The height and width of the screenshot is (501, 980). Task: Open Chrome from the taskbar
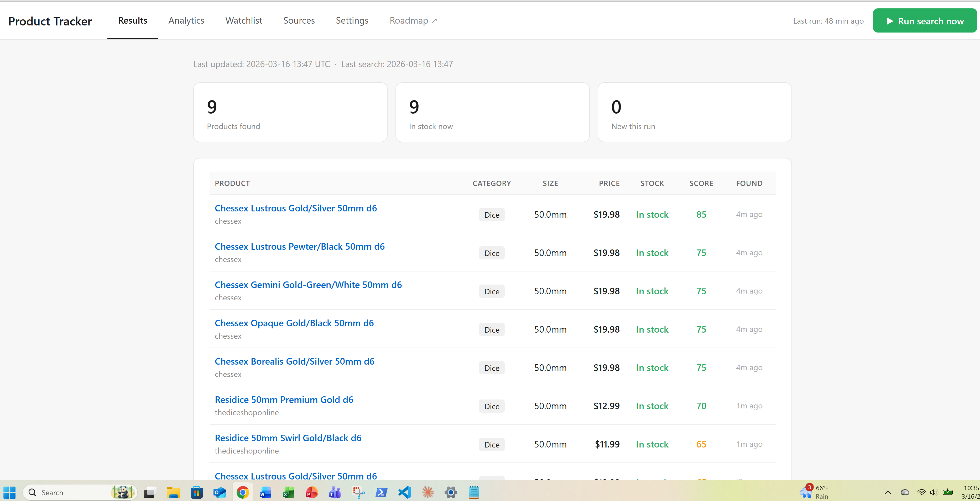tap(242, 493)
